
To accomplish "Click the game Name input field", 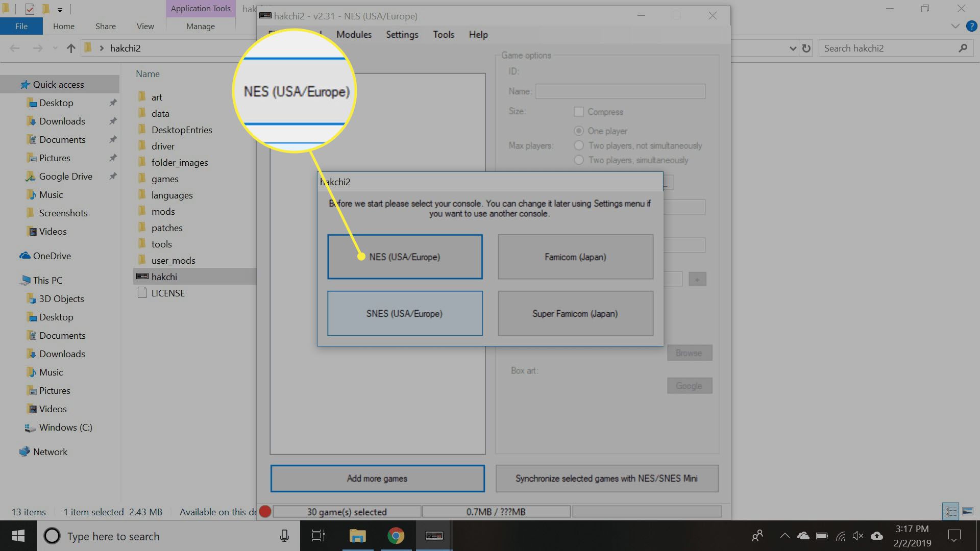I will tap(620, 91).
